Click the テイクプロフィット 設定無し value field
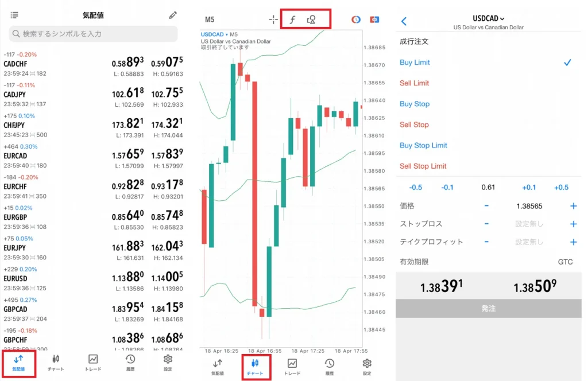Image resolution: width=588 pixels, height=381 pixels. [529, 242]
